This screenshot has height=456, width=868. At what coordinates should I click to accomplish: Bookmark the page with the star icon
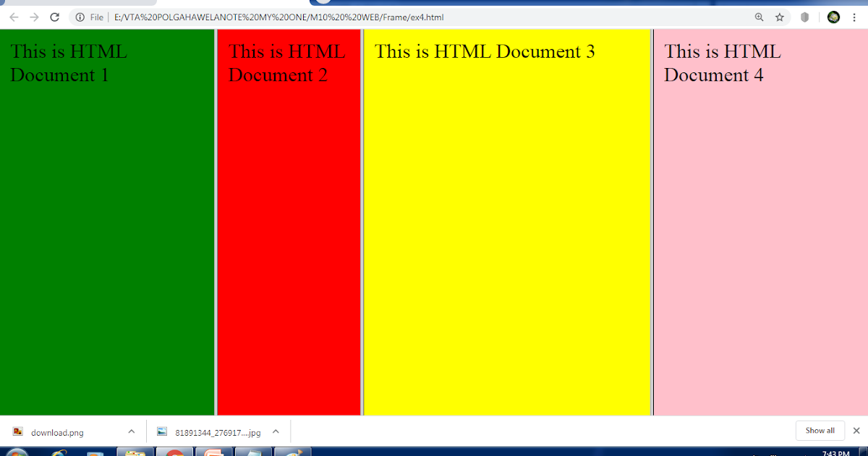(779, 17)
